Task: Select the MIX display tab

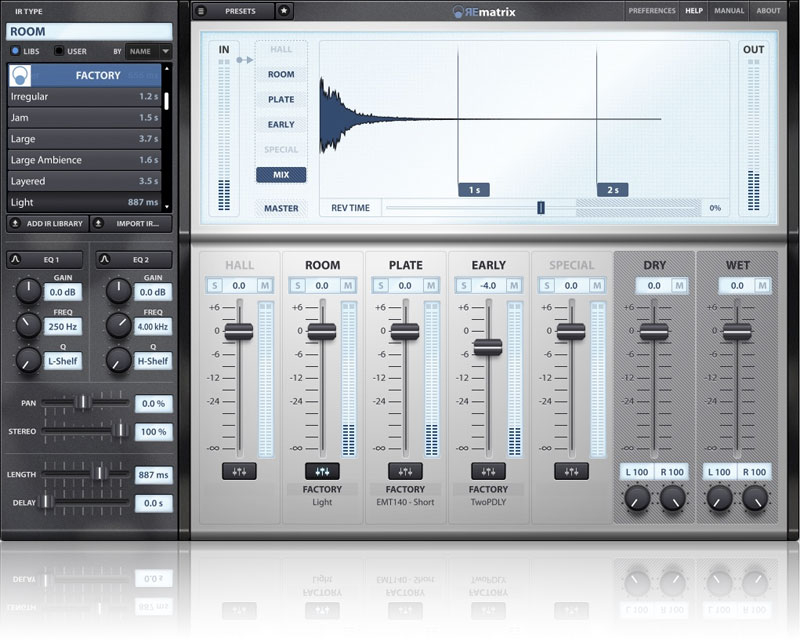Action: point(281,175)
